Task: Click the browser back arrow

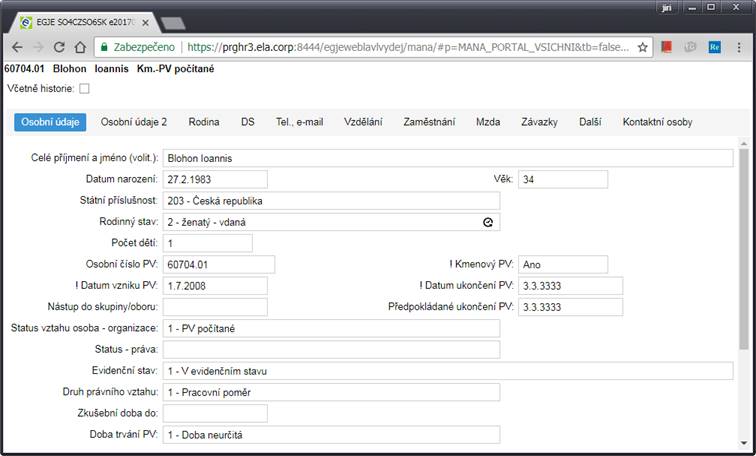Action: click(17, 47)
